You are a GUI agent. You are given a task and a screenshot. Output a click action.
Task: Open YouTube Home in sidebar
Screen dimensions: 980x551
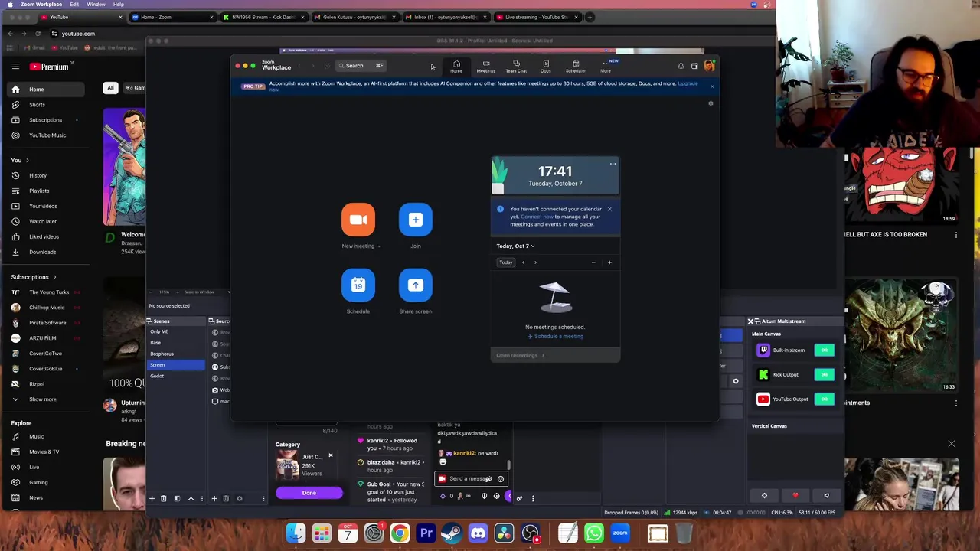[44, 90]
